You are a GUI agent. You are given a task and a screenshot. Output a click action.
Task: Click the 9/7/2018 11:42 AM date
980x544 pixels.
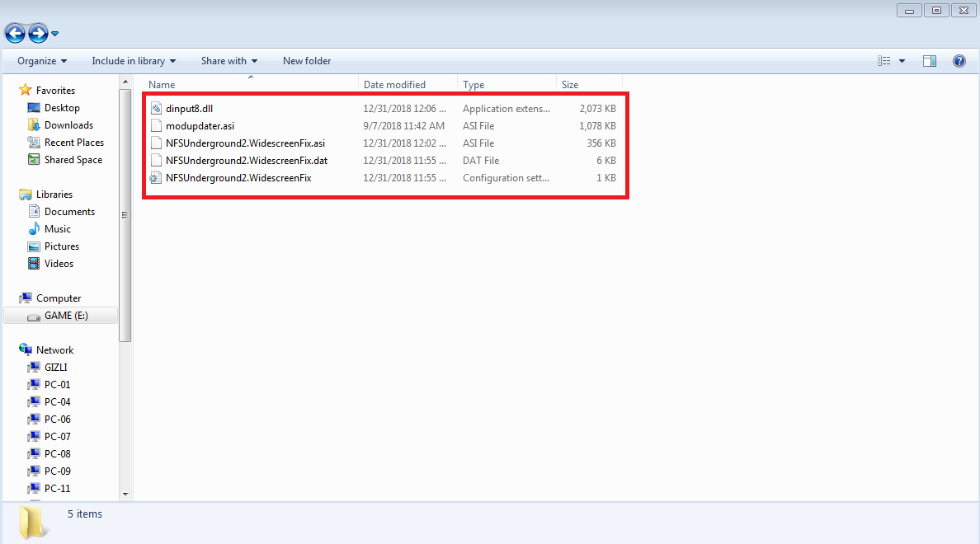pyautogui.click(x=403, y=125)
